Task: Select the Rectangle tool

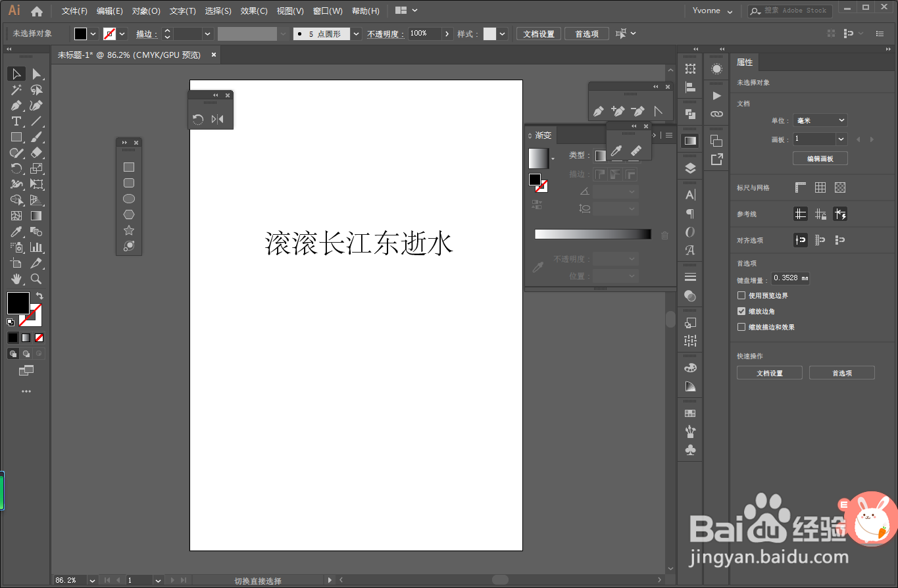Action: [16, 137]
